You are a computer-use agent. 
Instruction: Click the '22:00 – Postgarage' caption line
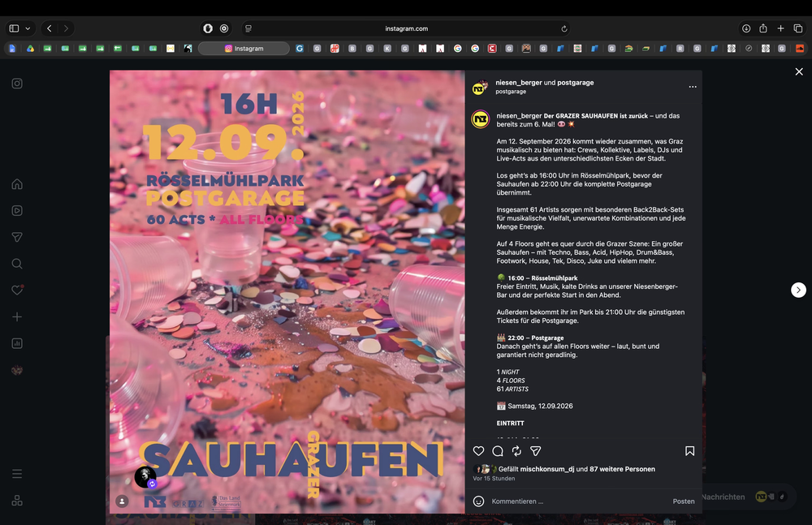pyautogui.click(x=530, y=338)
